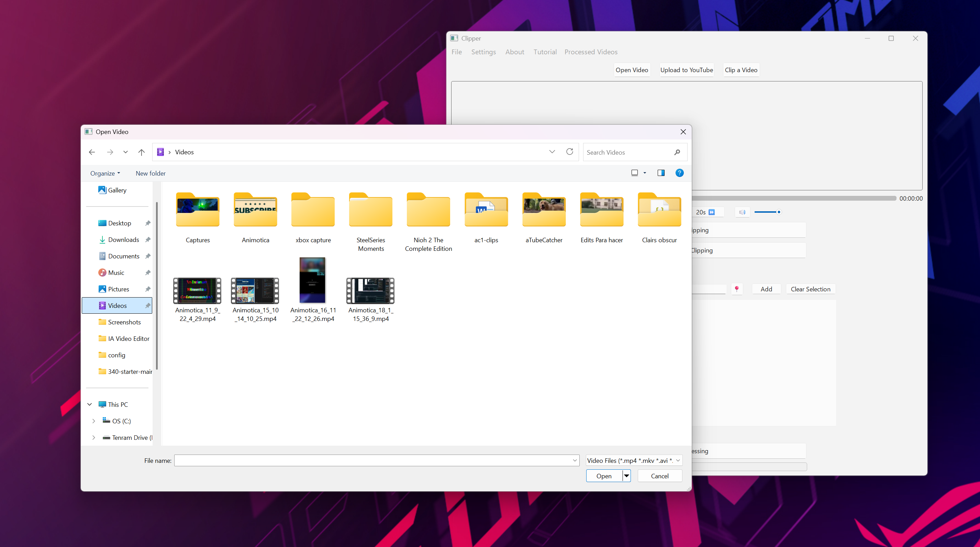Select the back navigation arrow

[91, 152]
